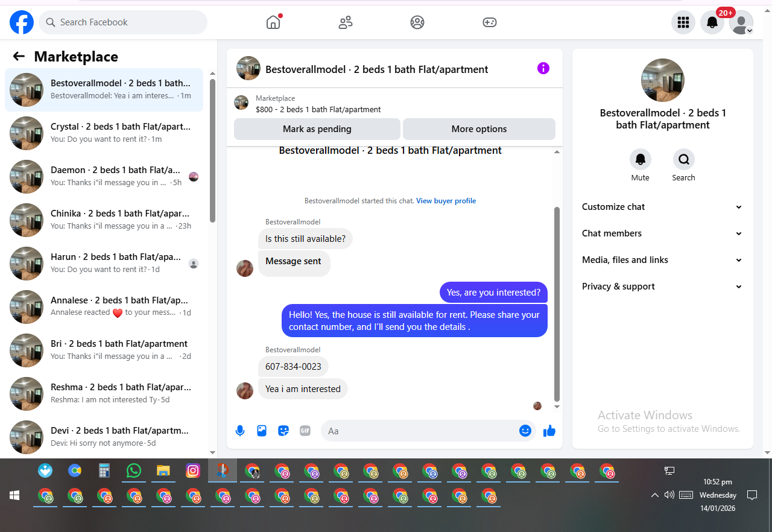Attach a photo with the image icon
This screenshot has height=532, width=772.
tap(262, 431)
